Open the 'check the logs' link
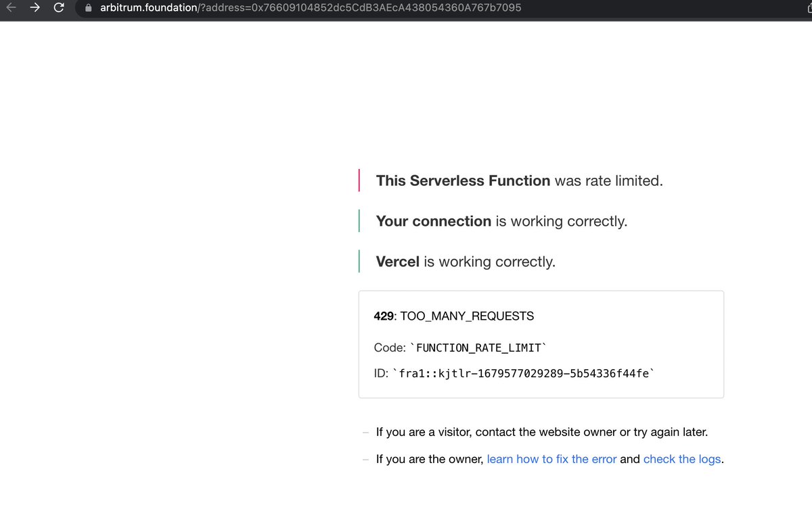This screenshot has width=812, height=528. pos(682,459)
